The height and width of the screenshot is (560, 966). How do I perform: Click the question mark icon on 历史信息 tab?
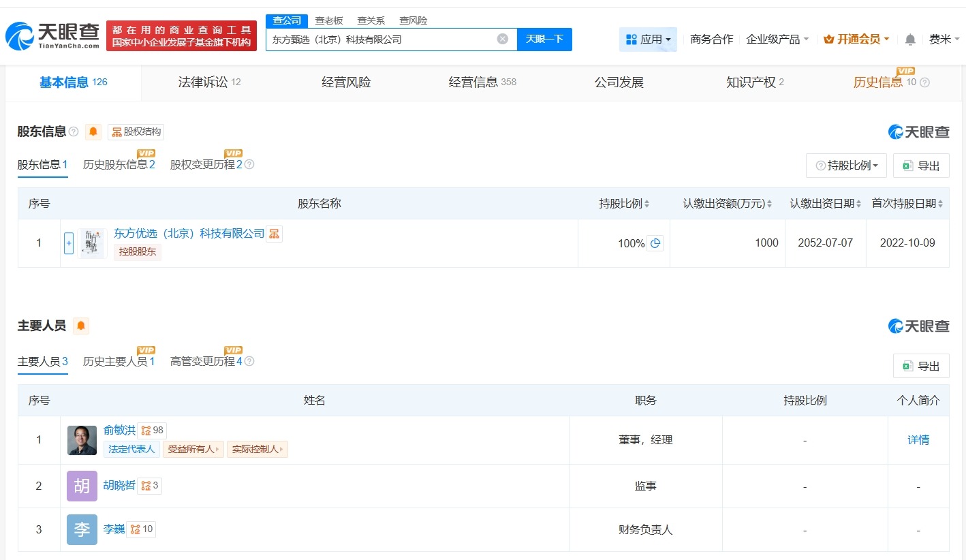(925, 82)
